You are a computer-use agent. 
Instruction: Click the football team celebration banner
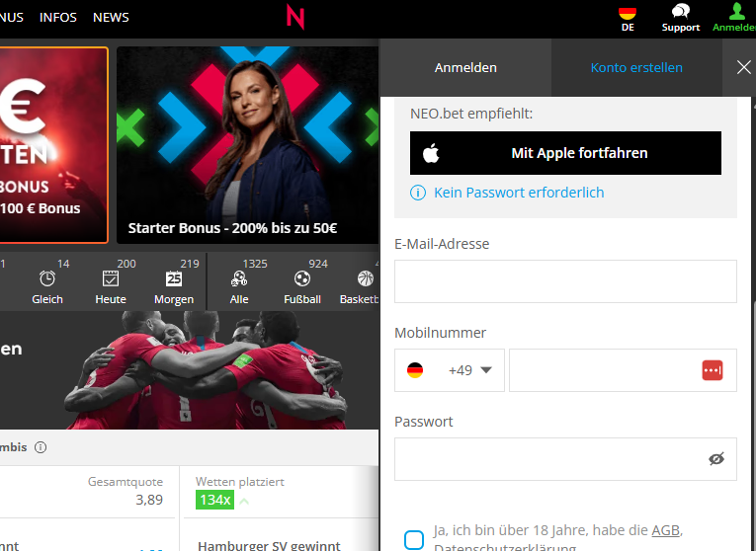pyautogui.click(x=189, y=370)
